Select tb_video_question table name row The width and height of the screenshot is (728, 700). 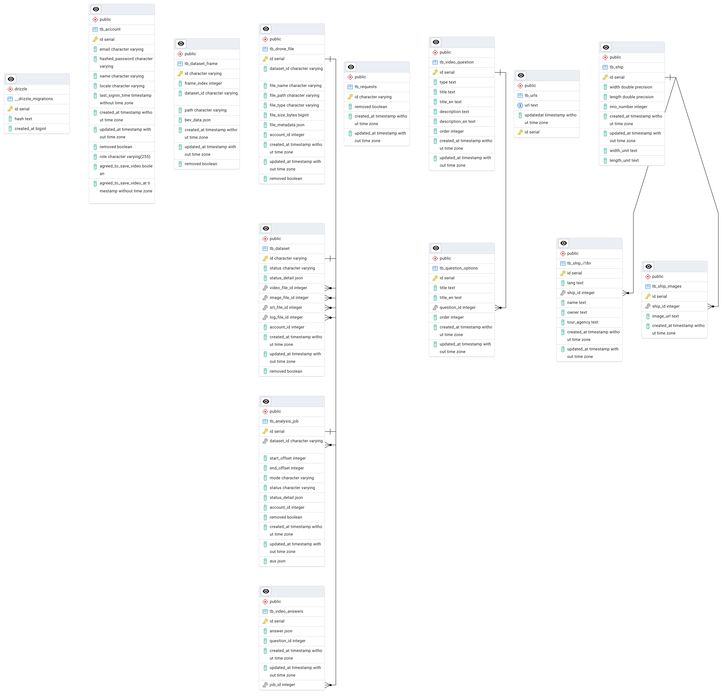click(461, 62)
